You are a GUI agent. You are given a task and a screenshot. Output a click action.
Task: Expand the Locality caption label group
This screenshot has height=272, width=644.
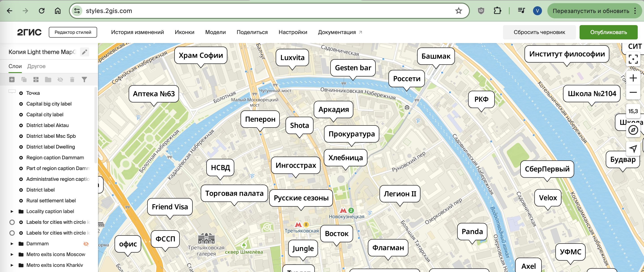click(12, 212)
